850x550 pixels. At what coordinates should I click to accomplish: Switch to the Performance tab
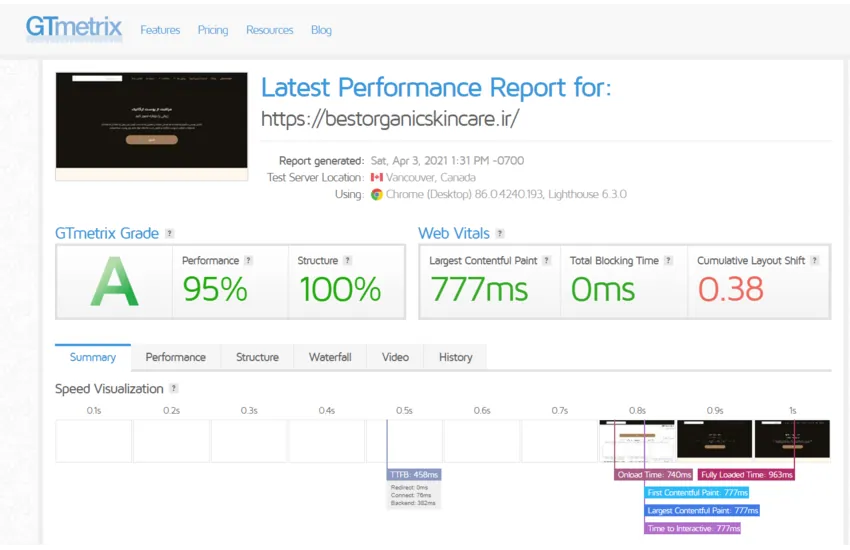[x=175, y=357]
